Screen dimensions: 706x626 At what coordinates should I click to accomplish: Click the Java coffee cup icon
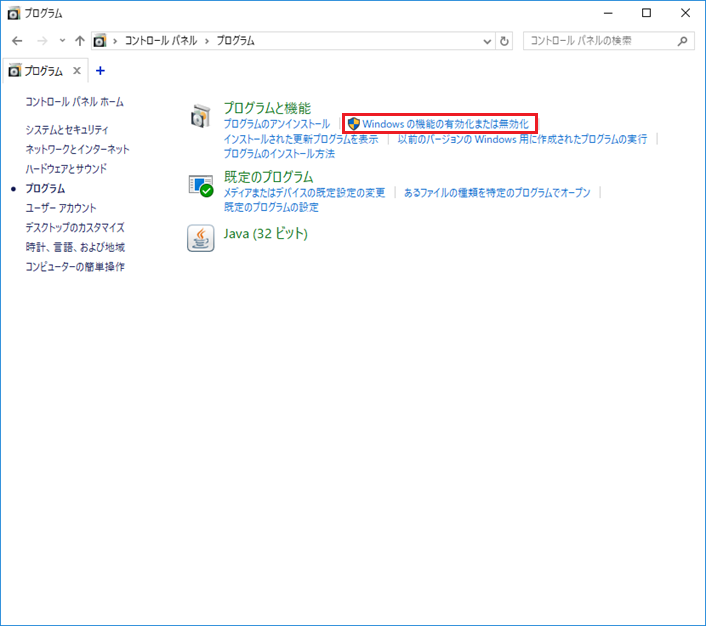click(201, 238)
